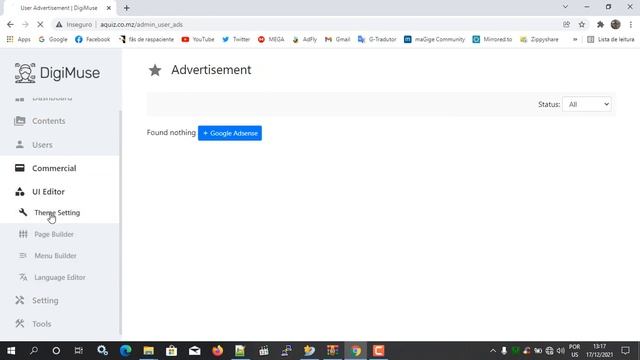Click the Page Builder grid icon
The image size is (640, 360).
(23, 234)
